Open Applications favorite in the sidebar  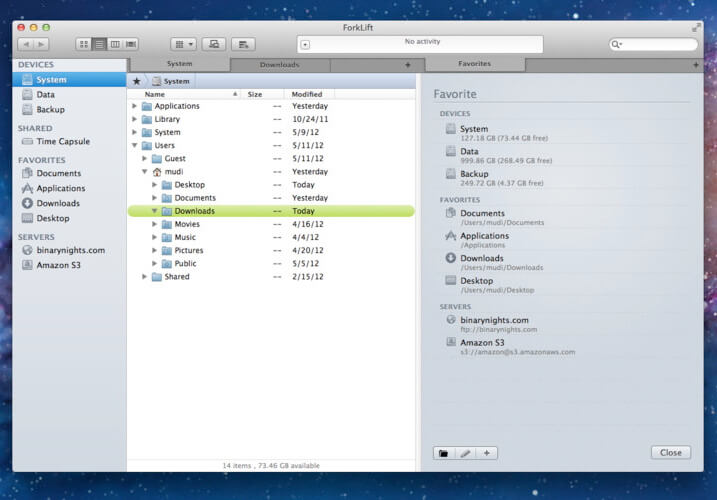click(x=70, y=188)
